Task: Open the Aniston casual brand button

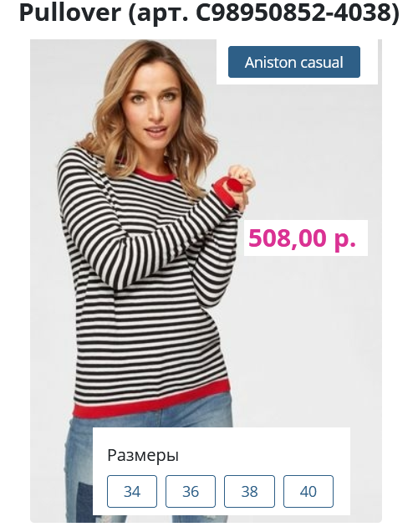Action: pos(294,62)
